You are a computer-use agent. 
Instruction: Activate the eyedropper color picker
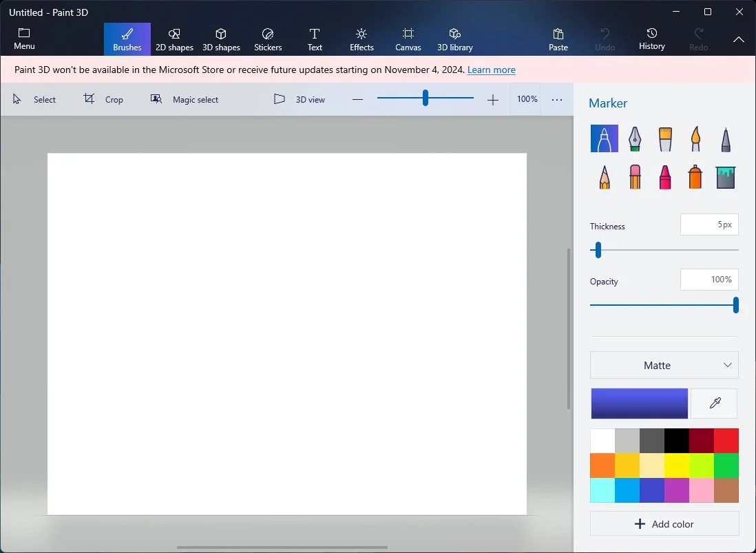pyautogui.click(x=714, y=404)
